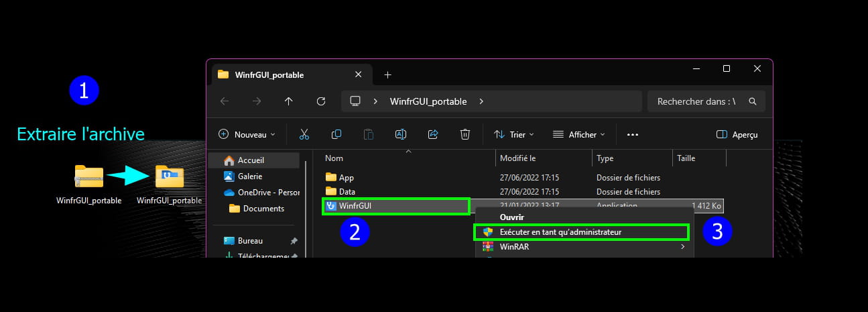Open Galerie in the navigation pane
Viewport: 868px width, 312px height.
253,176
